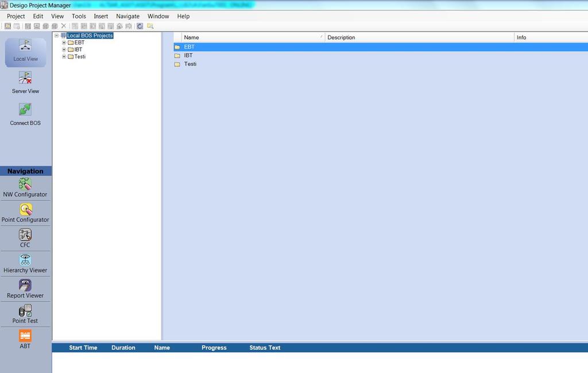
Task: Click the Description column header
Action: (420, 37)
